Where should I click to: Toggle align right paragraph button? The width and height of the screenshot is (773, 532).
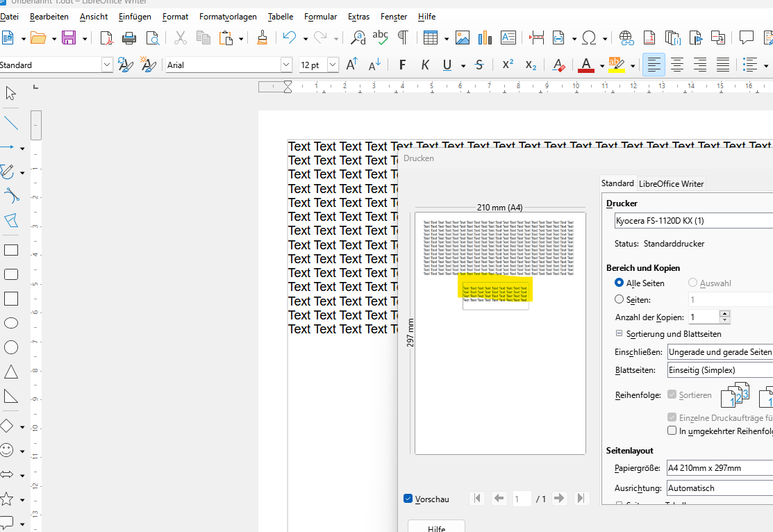pyautogui.click(x=699, y=65)
